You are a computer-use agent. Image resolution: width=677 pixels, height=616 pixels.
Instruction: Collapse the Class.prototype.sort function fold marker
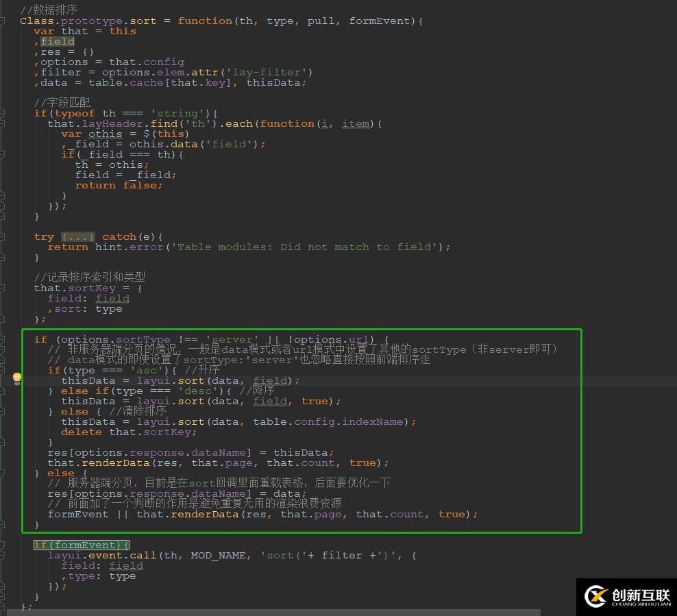point(2,21)
